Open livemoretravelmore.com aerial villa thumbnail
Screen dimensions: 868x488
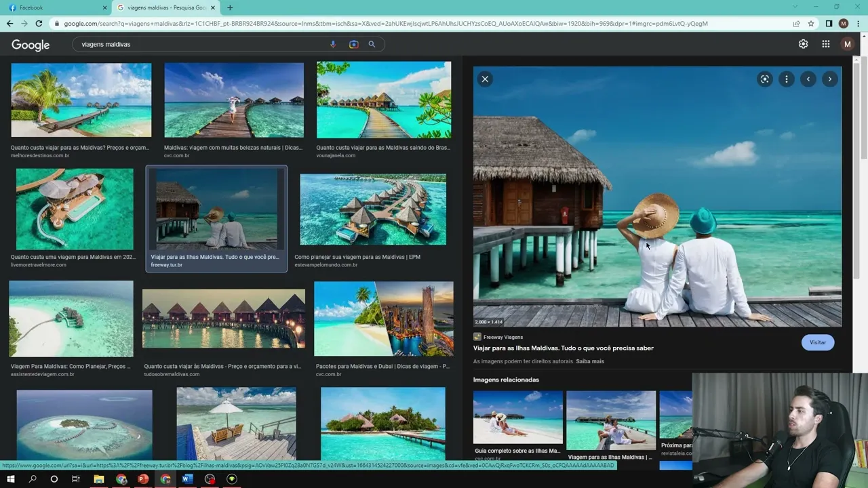pos(75,209)
